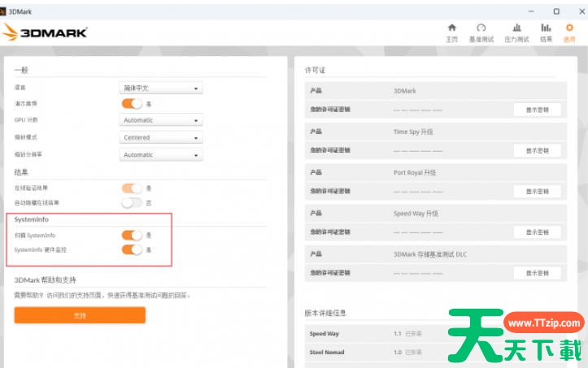Click the "Port Royal 升级" product text
The image size is (588, 368).
pyautogui.click(x=415, y=173)
